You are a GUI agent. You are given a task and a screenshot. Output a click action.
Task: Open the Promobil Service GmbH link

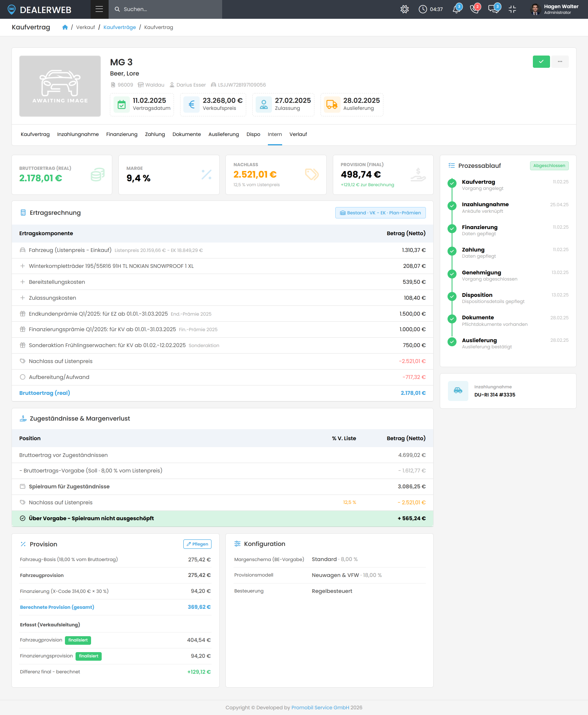tap(320, 708)
